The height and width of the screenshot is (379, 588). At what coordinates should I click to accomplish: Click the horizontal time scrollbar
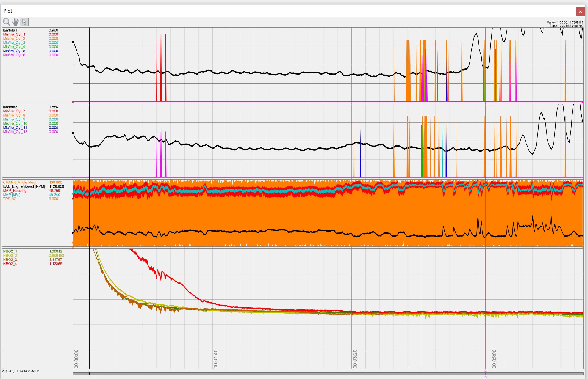[x=275, y=374]
